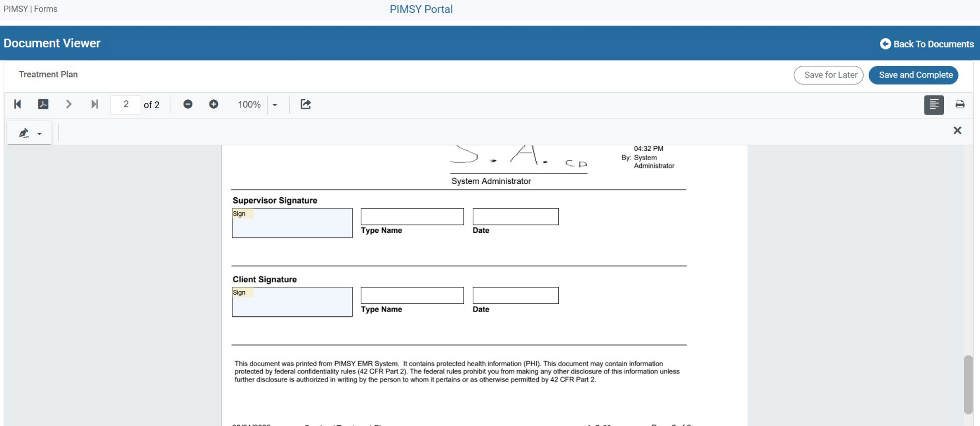The image size is (980, 426).
Task: Open the share/export document icon
Action: tap(305, 104)
